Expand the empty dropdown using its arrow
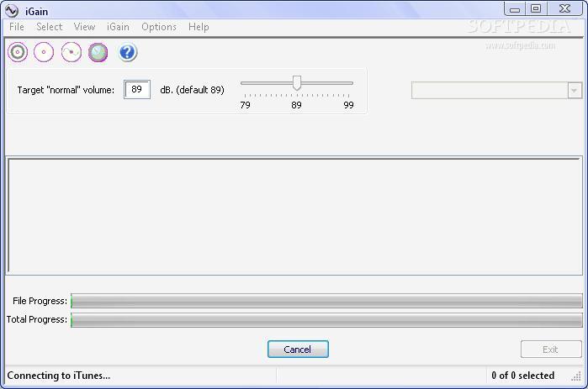The width and height of the screenshot is (588, 389). (x=575, y=90)
